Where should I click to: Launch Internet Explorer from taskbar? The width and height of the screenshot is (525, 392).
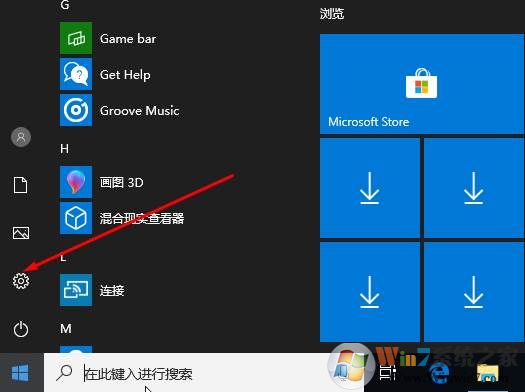coord(439,373)
